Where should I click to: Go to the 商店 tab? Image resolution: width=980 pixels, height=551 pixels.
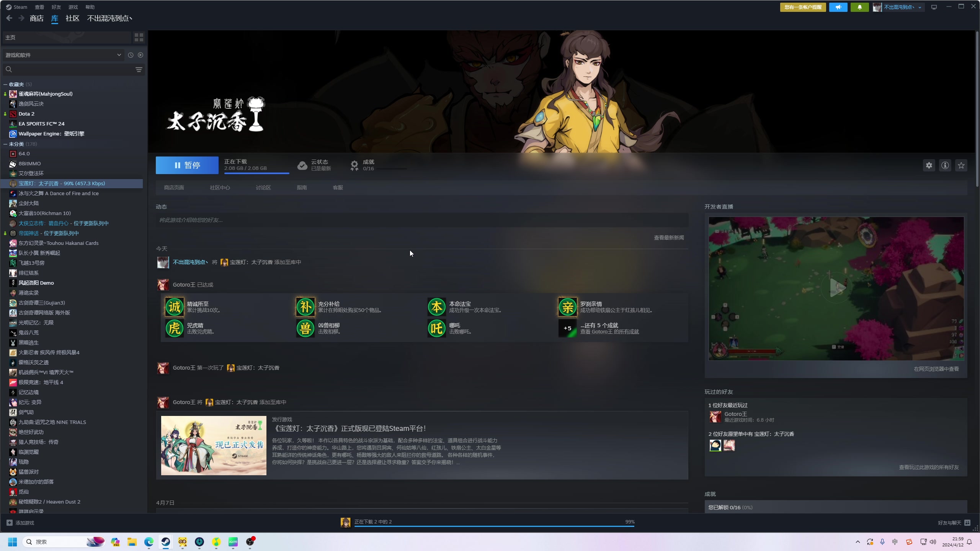(37, 18)
